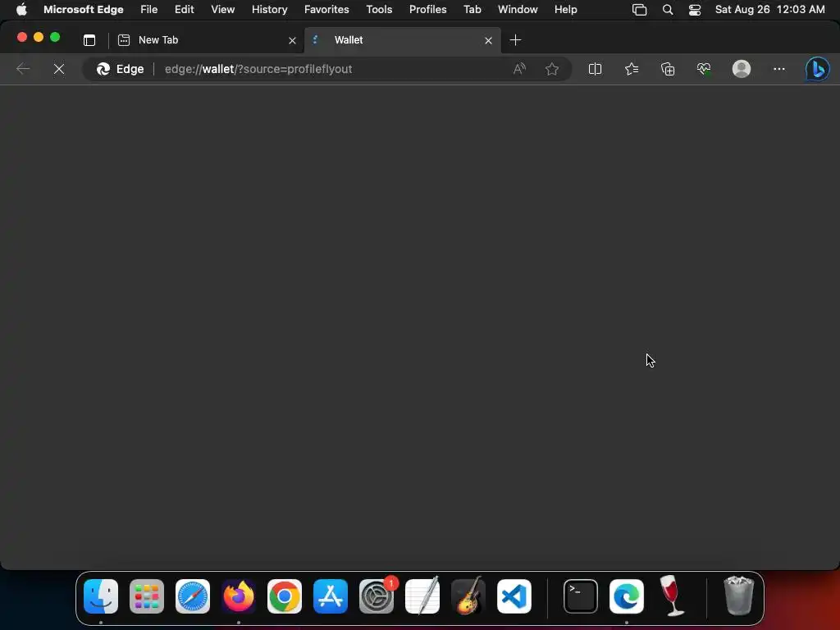Viewport: 840px width, 630px height.
Task: Open the Favorites list icon
Action: click(x=632, y=69)
